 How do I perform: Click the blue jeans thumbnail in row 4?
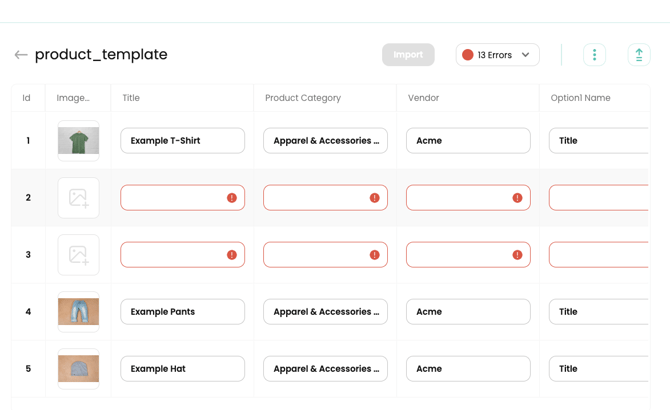78,312
